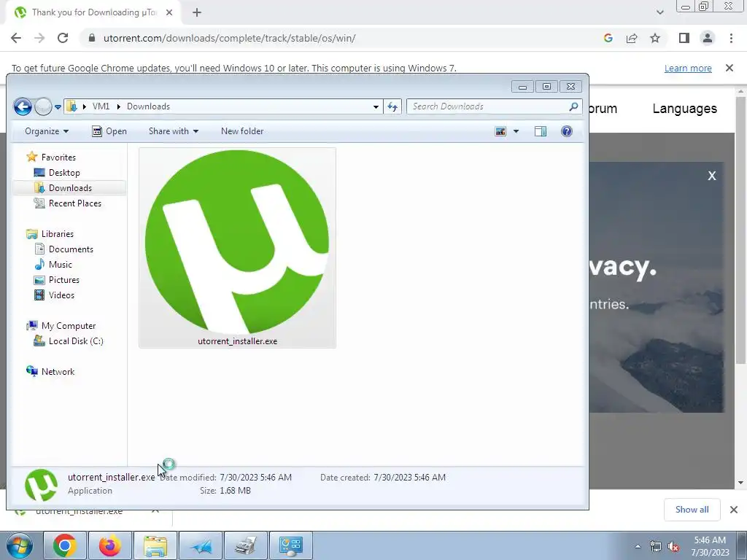
Task: Open Local Disk (C:)
Action: coord(76,341)
